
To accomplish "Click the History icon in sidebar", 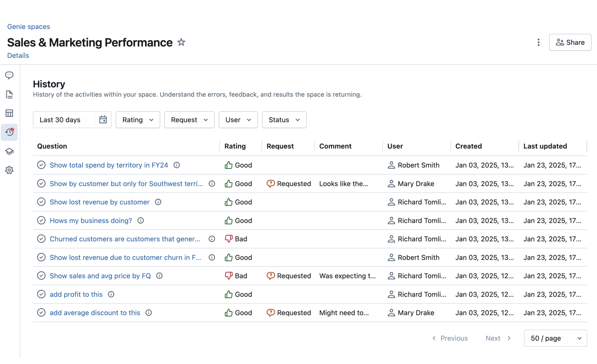I will 9,132.
